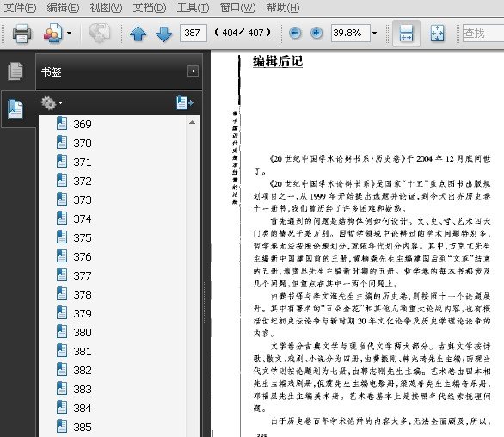
Task: Toggle fit one full page view
Action: point(437,34)
